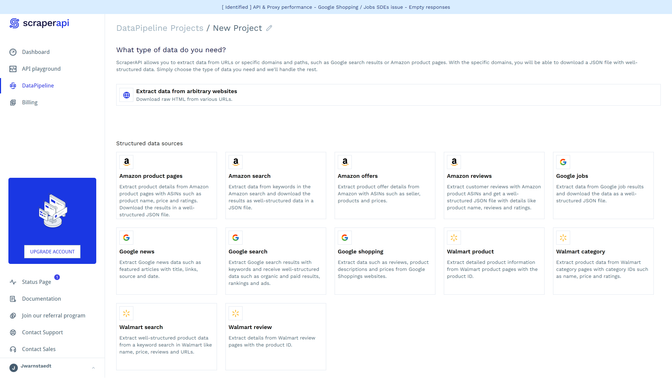The height and width of the screenshot is (378, 672).
Task: Click the Walmart icon on Walmart category card
Action: (563, 237)
